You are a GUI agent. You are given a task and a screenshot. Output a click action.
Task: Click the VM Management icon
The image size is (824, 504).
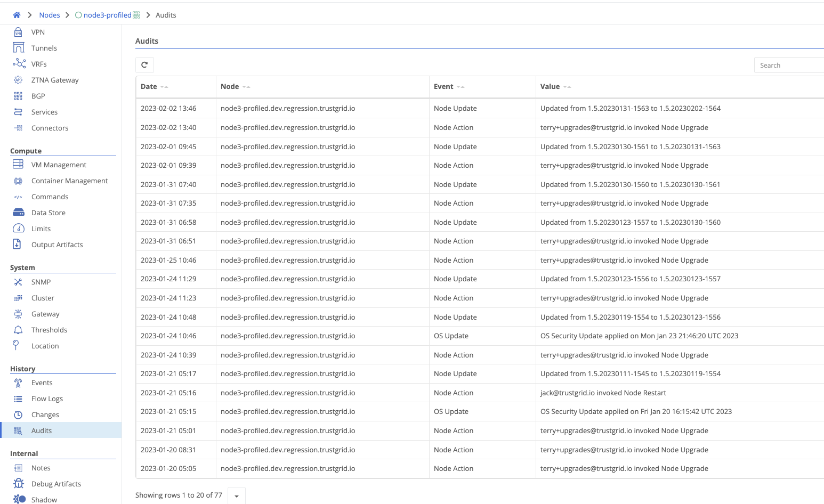pyautogui.click(x=18, y=165)
